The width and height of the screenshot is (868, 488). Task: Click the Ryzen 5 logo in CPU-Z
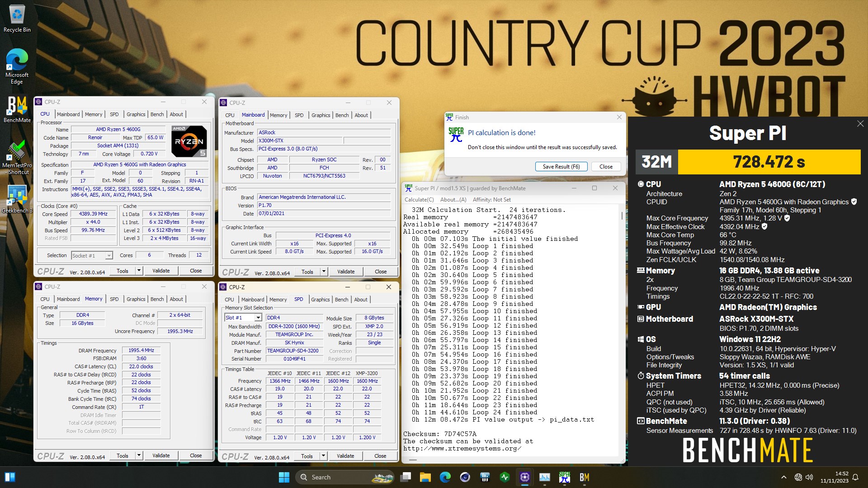[x=189, y=141]
